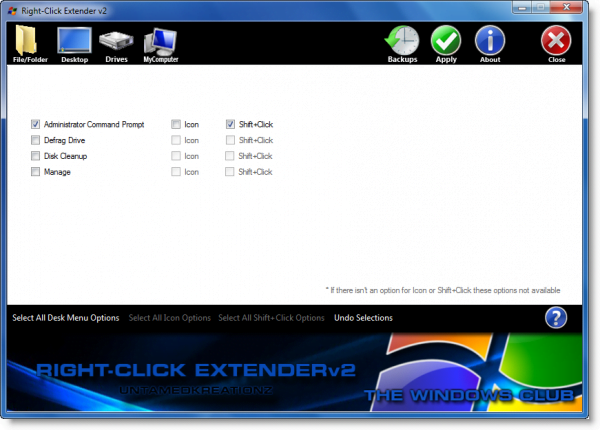The width and height of the screenshot is (600, 430).
Task: Enable the Manage checkbox
Action: (35, 171)
